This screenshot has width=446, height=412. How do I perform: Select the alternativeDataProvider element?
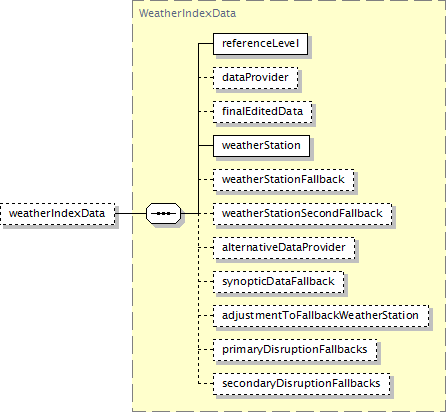[284, 248]
